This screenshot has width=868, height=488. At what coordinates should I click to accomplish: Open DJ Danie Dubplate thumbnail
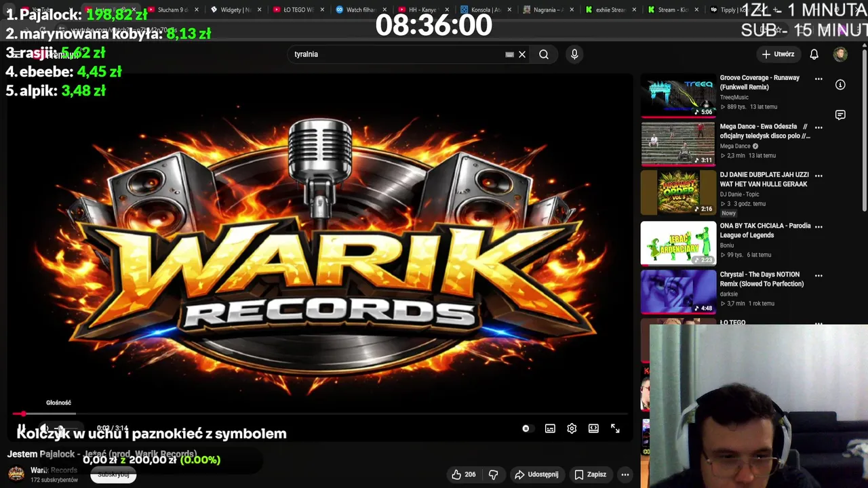tap(678, 192)
